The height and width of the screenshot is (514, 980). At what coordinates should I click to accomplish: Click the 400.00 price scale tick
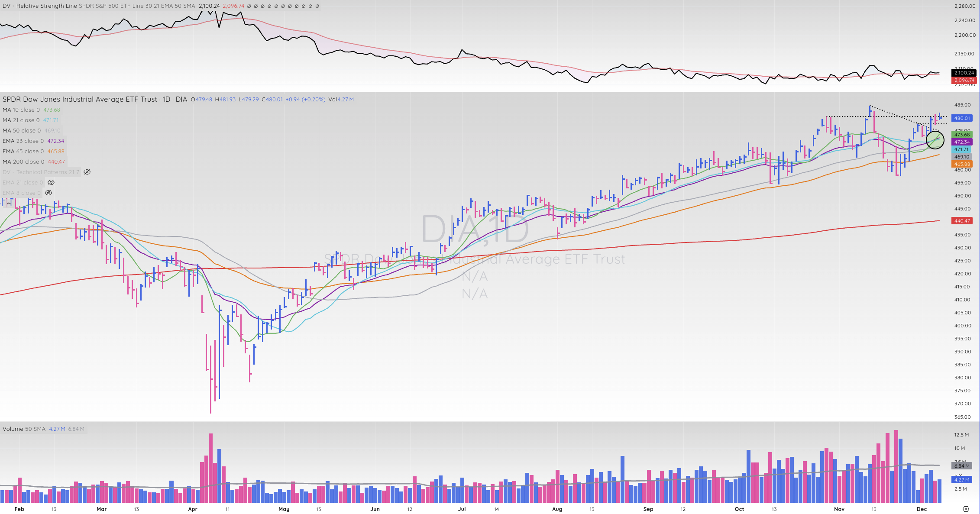[962, 326]
